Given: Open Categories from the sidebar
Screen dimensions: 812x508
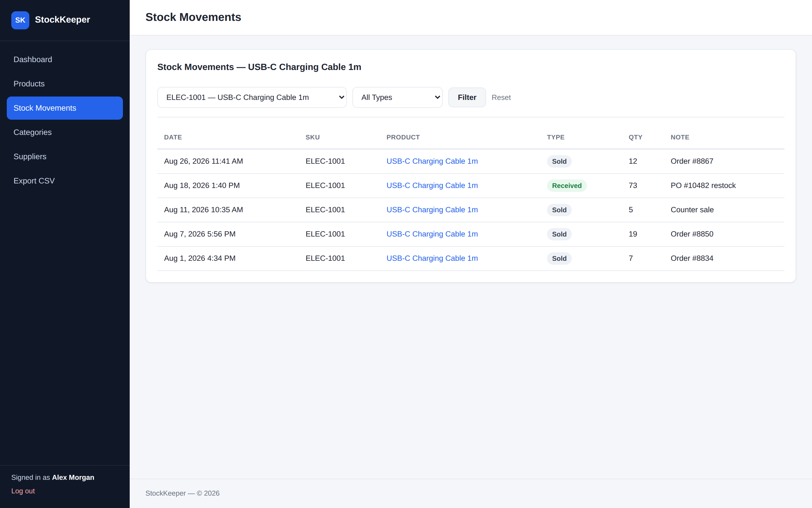Looking at the screenshot, I should [65, 132].
